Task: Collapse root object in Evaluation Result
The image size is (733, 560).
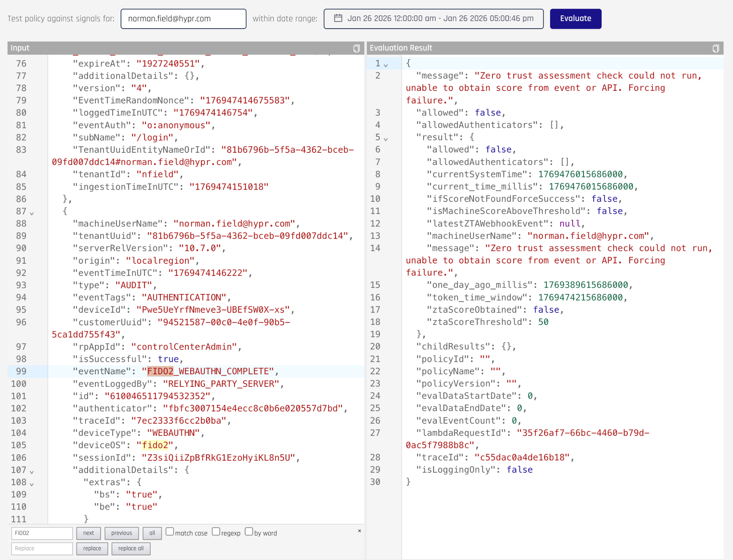Action: (x=386, y=65)
